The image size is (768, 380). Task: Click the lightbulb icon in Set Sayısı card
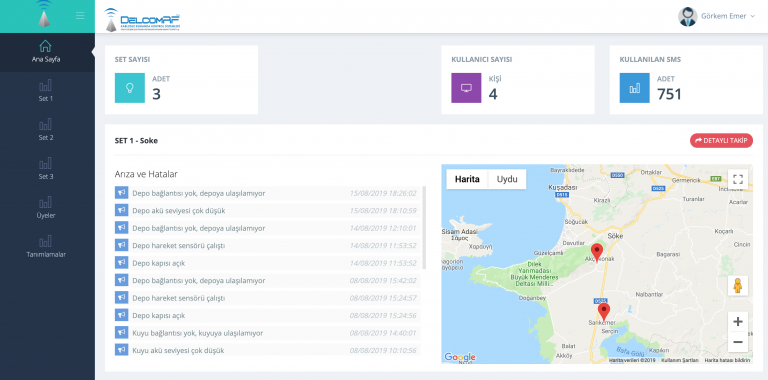coord(130,88)
